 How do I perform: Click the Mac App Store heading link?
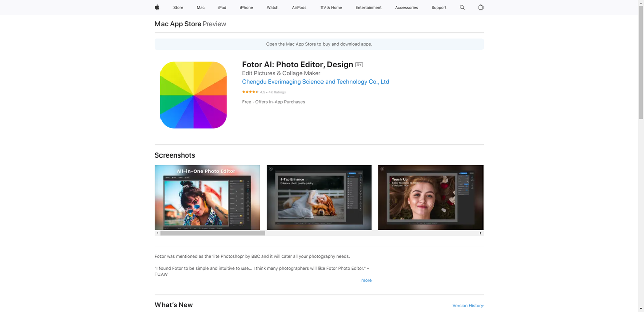pyautogui.click(x=178, y=24)
